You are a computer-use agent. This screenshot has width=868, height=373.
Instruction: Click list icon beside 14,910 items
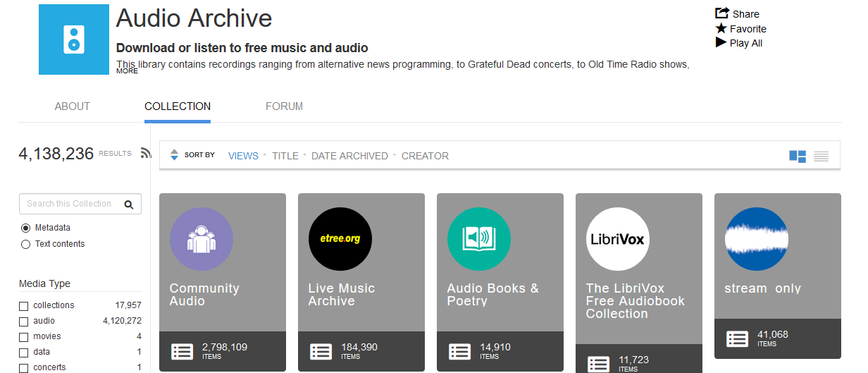(460, 351)
